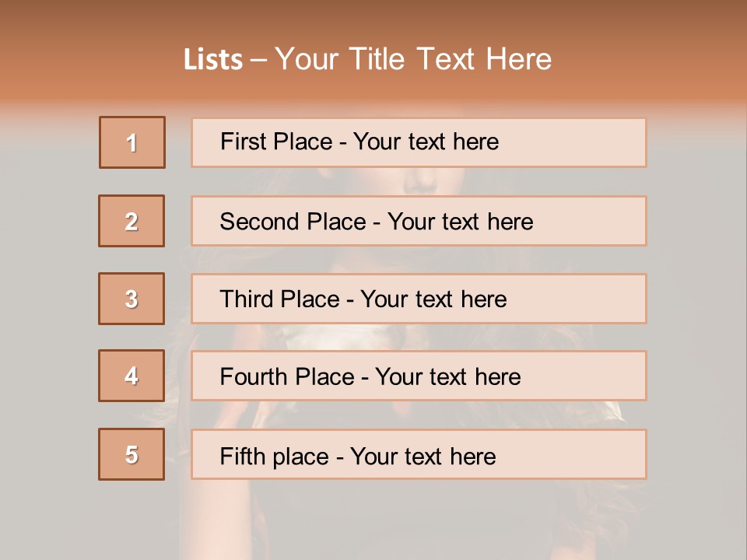Viewport: 747px width, 560px height.
Task: Click the word "Place" in Third Place row
Action: pyautogui.click(x=312, y=299)
